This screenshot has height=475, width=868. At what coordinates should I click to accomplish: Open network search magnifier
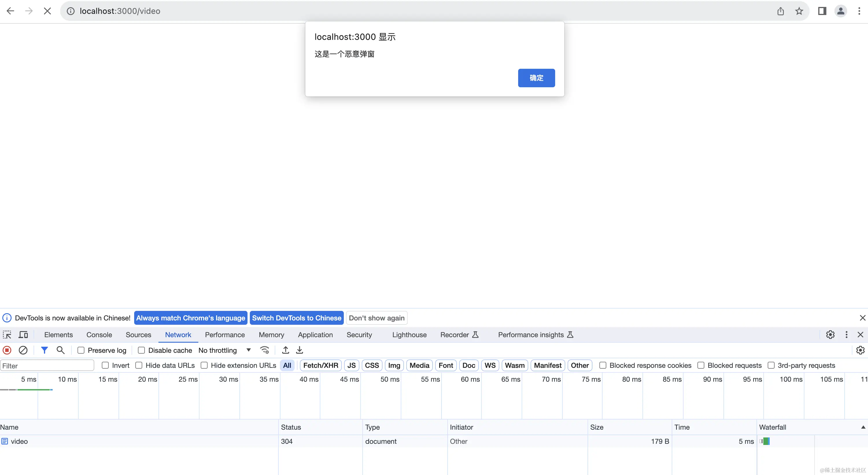pyautogui.click(x=61, y=350)
